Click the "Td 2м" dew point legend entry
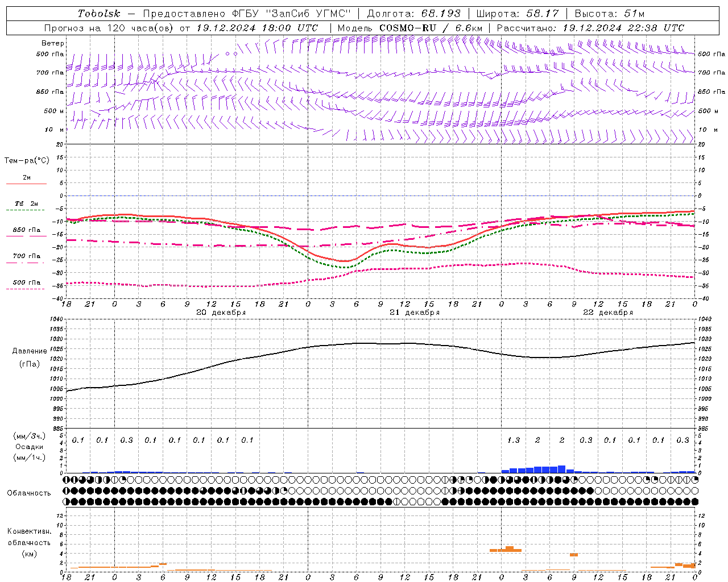 tap(27, 203)
